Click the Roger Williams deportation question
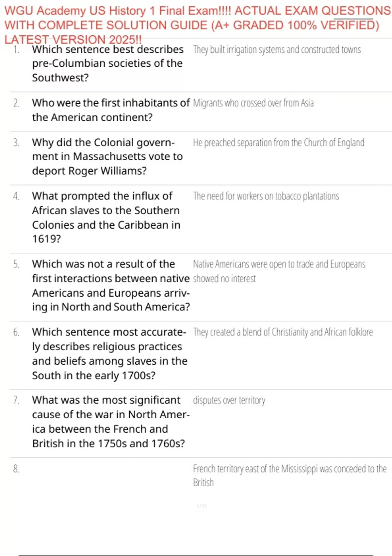392x556 pixels. [x=107, y=157]
